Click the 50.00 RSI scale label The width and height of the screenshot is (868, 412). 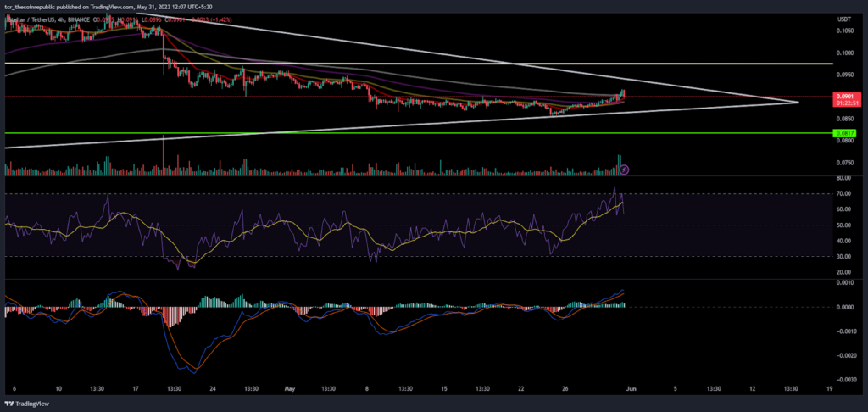click(x=843, y=225)
